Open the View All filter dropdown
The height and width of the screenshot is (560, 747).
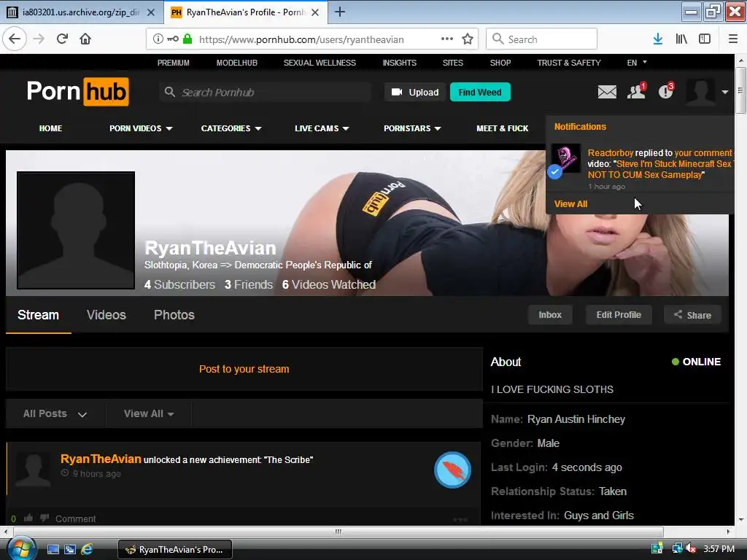click(149, 413)
